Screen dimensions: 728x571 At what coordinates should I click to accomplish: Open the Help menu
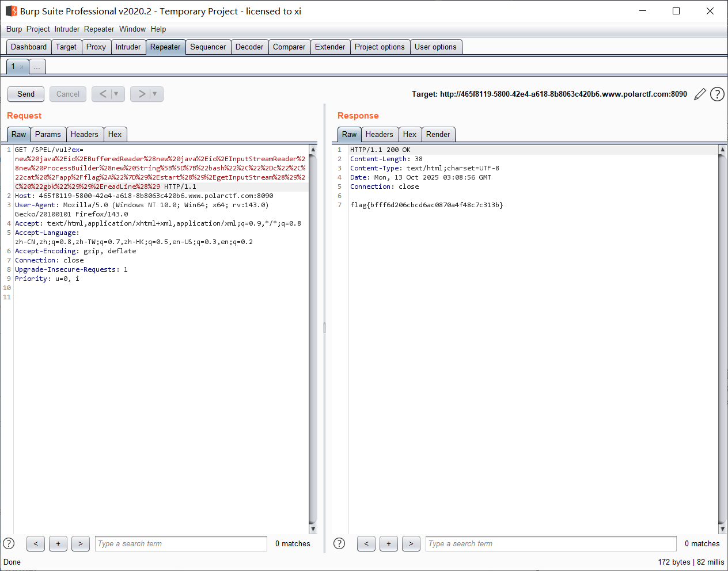point(158,29)
